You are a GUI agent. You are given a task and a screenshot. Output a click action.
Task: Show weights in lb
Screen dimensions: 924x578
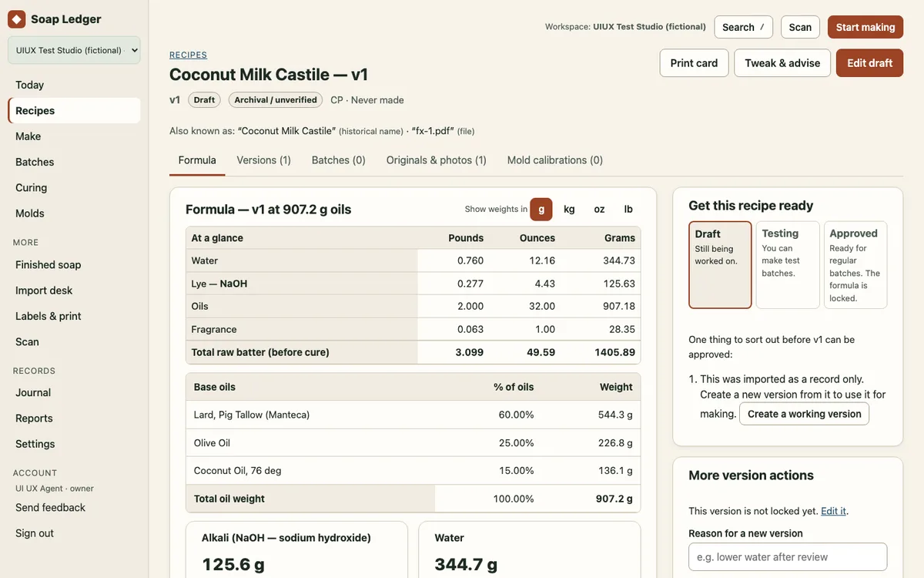(x=628, y=209)
